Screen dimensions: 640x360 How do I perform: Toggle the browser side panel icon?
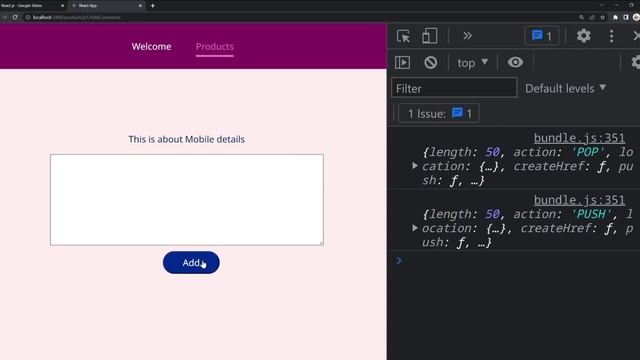point(626,18)
